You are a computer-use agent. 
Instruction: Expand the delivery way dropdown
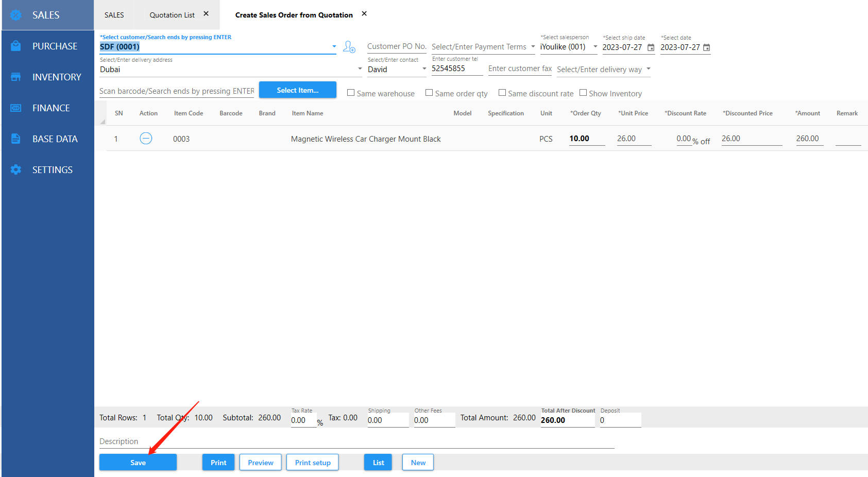coord(648,69)
